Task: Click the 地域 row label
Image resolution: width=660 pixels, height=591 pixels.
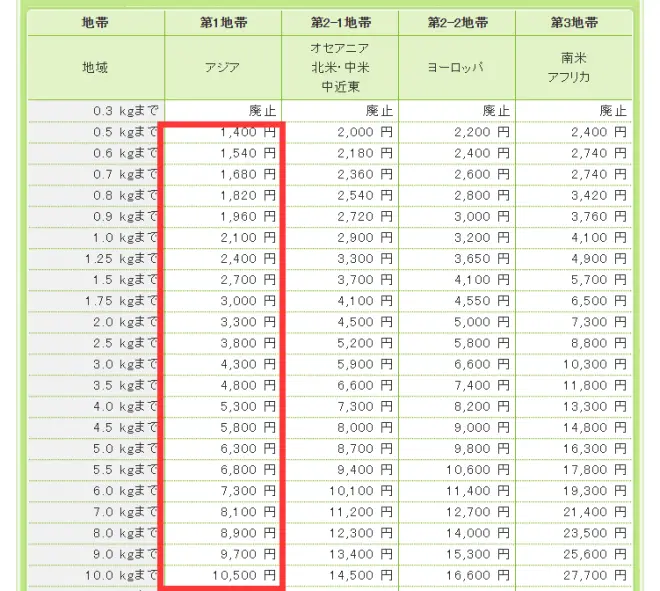Action: pyautogui.click(x=96, y=68)
